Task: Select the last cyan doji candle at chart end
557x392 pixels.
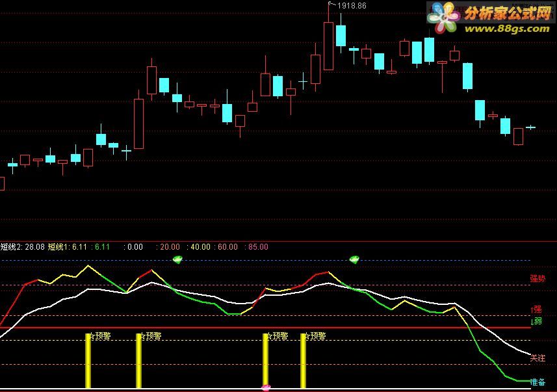Action: (x=531, y=127)
